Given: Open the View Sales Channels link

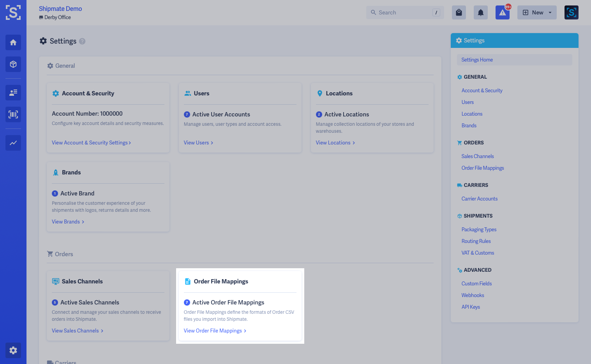Looking at the screenshot, I should [78, 331].
